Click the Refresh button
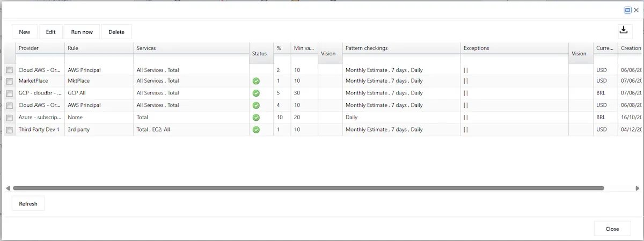 [28, 203]
